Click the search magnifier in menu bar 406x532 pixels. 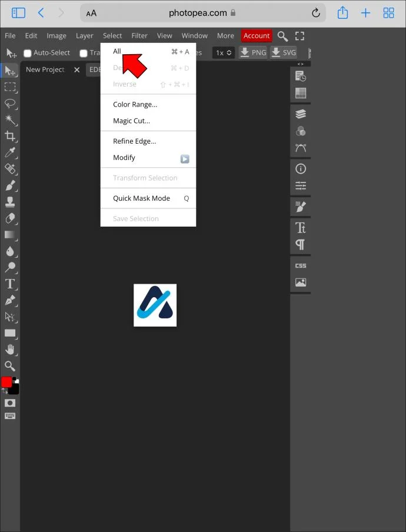282,36
